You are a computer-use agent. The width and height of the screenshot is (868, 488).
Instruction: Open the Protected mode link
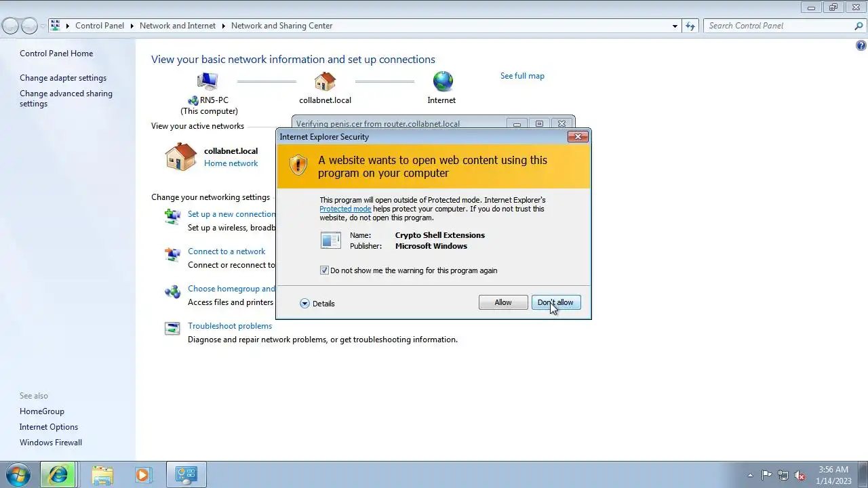345,209
